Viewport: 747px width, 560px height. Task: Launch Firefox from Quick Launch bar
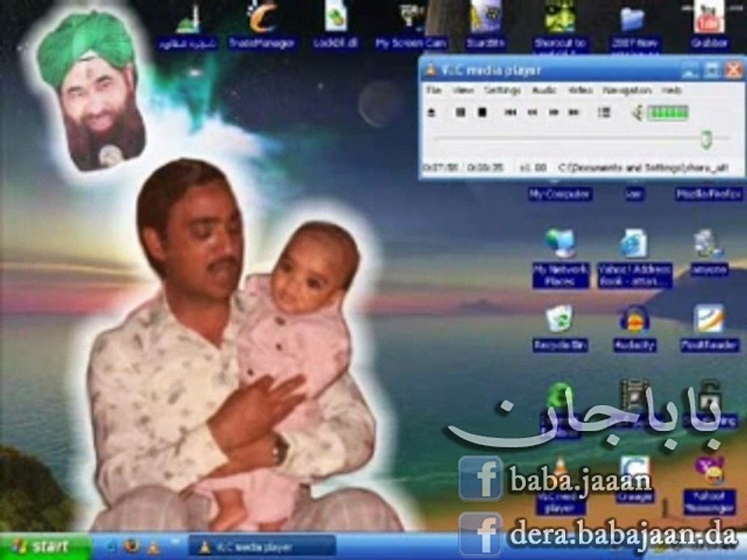tap(132, 546)
